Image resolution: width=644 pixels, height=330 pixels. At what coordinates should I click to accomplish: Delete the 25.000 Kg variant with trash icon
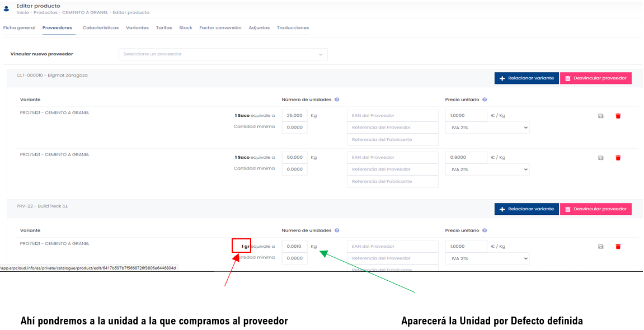coord(618,116)
